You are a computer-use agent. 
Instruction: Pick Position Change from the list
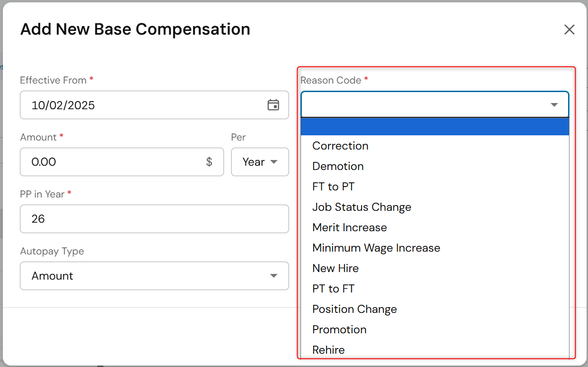click(x=355, y=309)
